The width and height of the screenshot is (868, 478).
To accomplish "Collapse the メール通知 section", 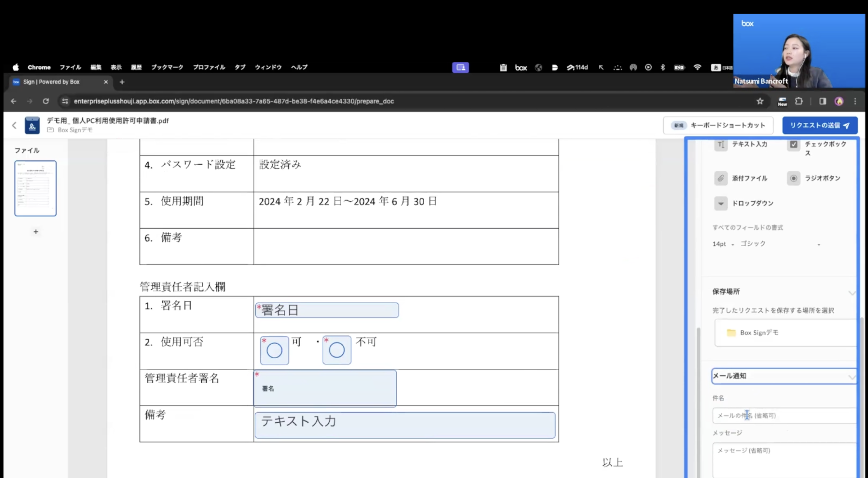I will point(851,377).
